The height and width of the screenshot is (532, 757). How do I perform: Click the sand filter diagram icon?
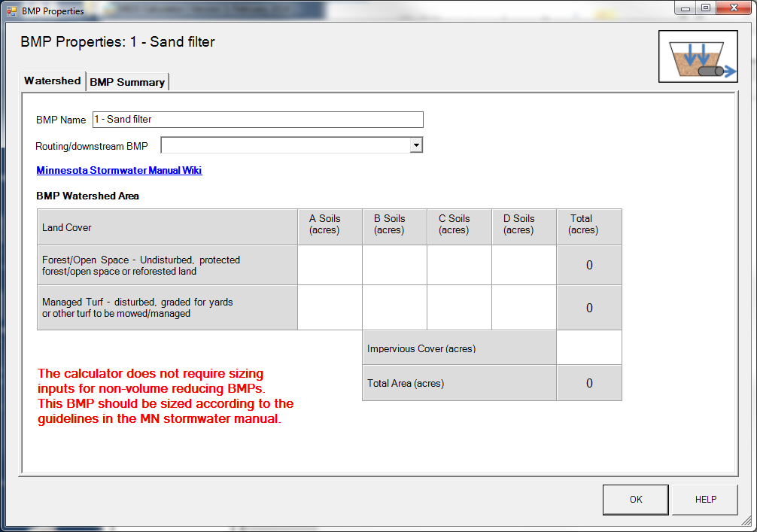point(698,56)
